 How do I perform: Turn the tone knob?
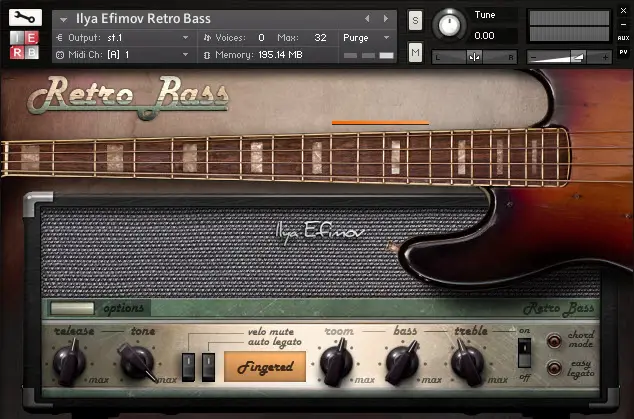(x=137, y=362)
